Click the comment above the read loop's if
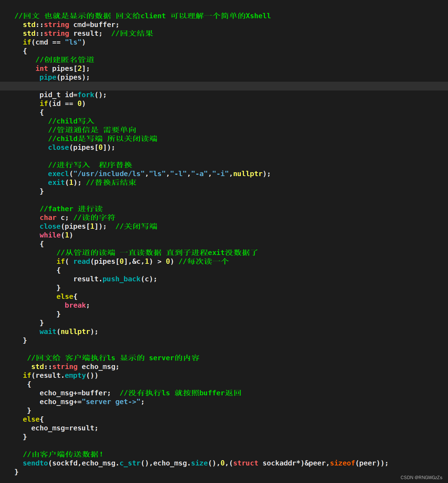Viewport: 448px width, 483px height. (157, 253)
